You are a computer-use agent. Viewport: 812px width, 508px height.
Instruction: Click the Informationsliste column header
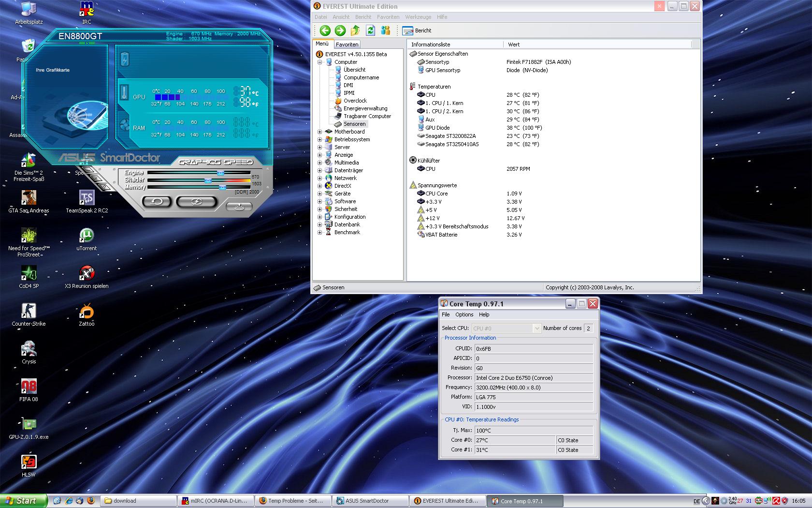pos(455,45)
